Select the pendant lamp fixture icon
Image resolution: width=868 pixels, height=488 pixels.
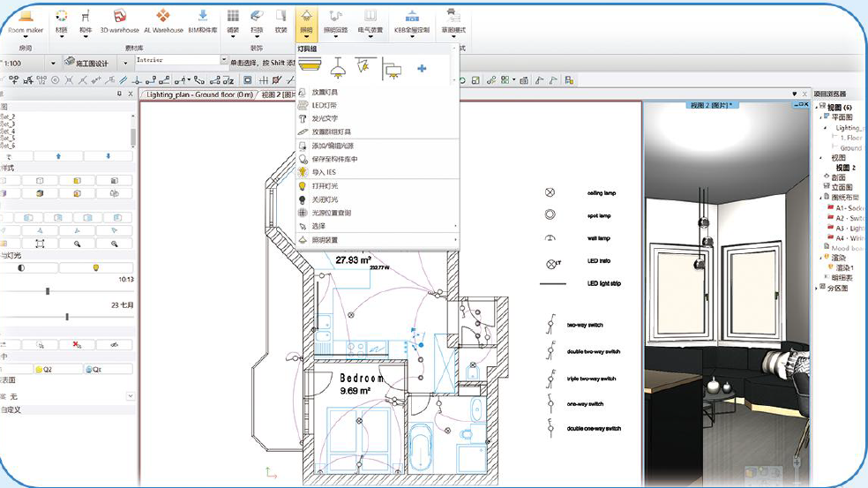(x=336, y=67)
